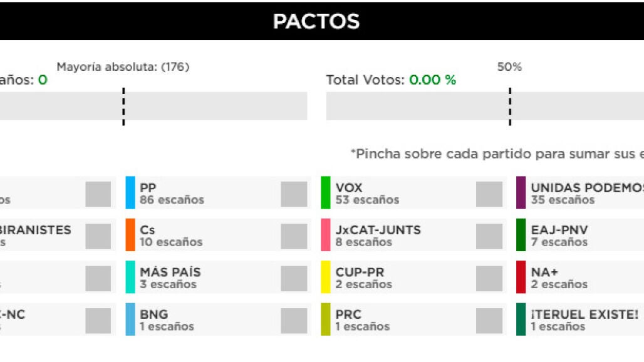Click the red NA+ color swatch

[521, 277]
